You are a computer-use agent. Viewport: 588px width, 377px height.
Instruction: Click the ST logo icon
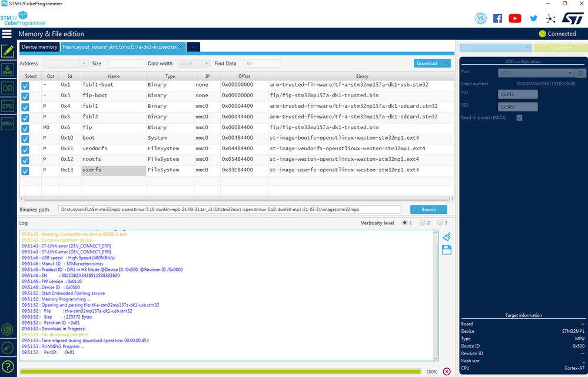pyautogui.click(x=573, y=18)
